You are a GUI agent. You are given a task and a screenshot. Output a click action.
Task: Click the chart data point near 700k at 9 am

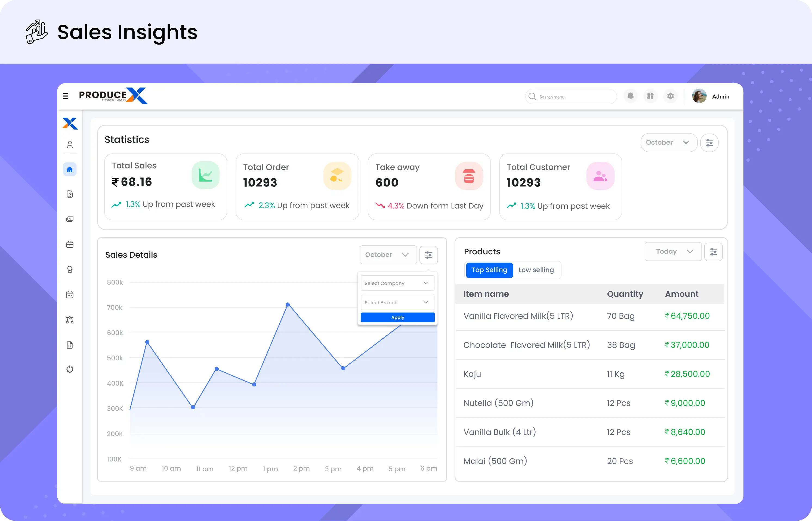coord(147,342)
